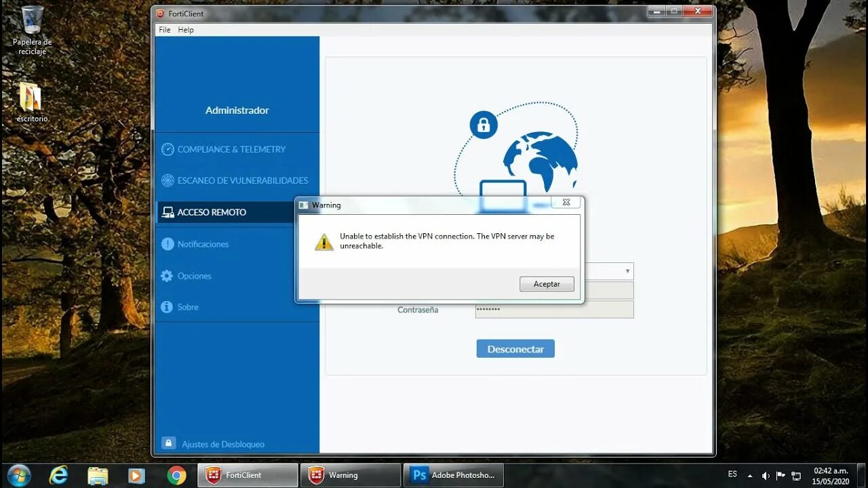Click the warning triangle icon in dialog
Screen dimensions: 868x488
point(324,242)
